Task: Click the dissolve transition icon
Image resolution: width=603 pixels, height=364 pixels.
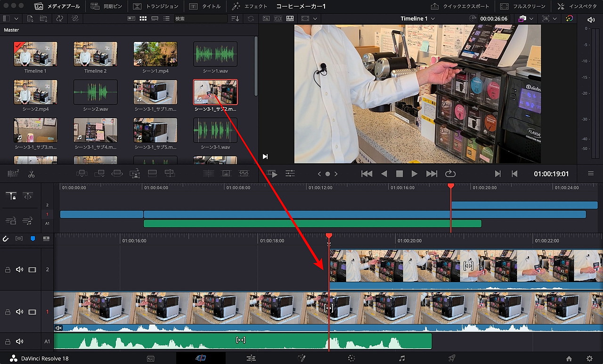Action: 226,174
